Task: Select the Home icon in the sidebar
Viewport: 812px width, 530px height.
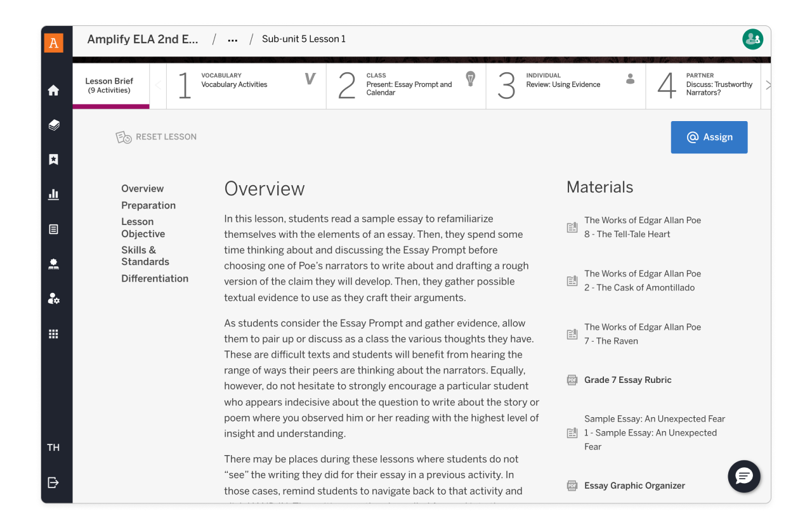Action: pyautogui.click(x=54, y=89)
